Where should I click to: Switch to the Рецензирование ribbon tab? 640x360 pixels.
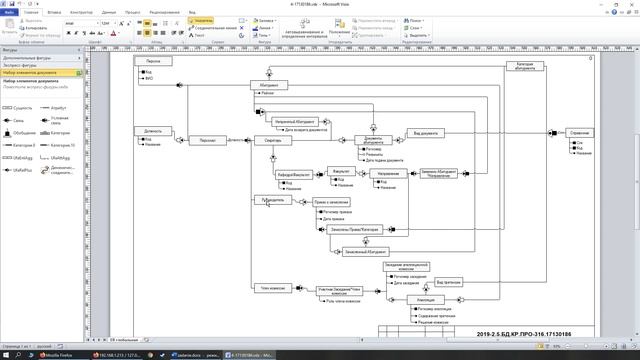[164, 13]
